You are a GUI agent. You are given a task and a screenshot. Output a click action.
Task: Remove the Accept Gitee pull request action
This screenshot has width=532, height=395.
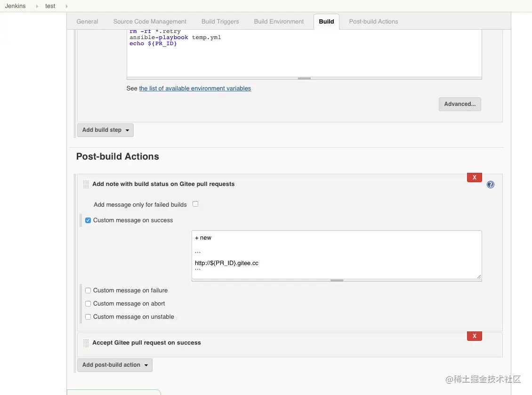point(474,336)
